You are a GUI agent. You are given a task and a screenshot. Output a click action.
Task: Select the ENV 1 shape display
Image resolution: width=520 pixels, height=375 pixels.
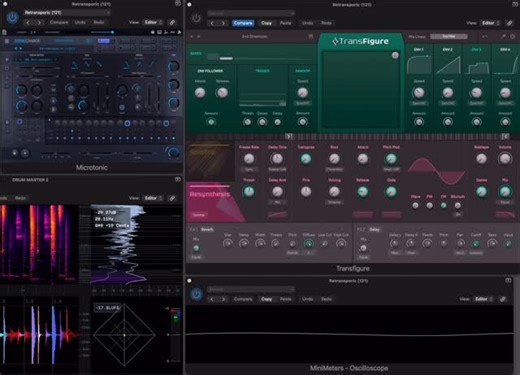[x=419, y=65]
